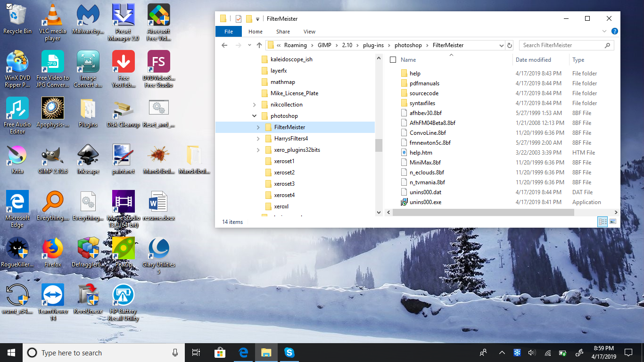Screen dimensions: 644x362
Task: Open the paint.net desktop icon
Action: tap(124, 160)
